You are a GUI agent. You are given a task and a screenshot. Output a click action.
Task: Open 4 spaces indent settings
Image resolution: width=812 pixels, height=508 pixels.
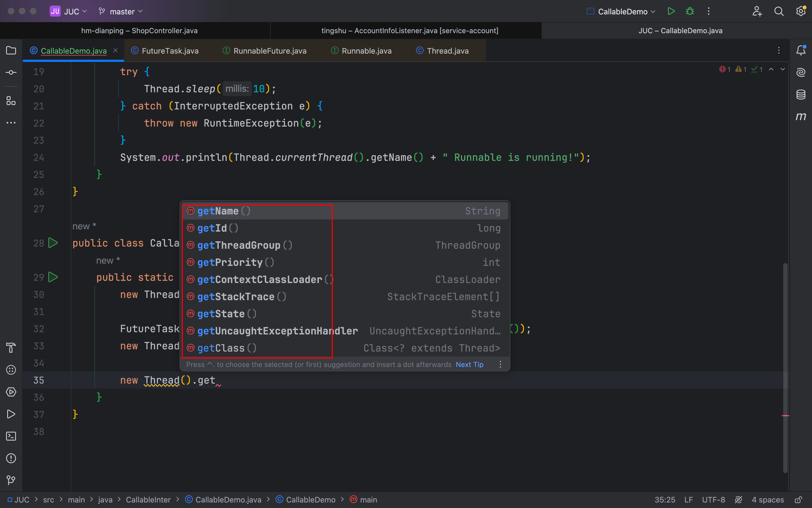pos(768,500)
